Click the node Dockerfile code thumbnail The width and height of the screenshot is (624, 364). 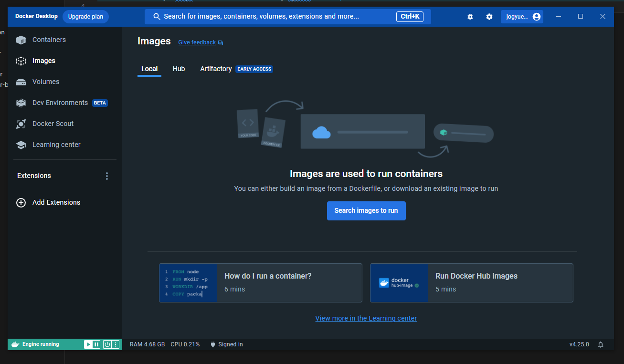coord(188,283)
